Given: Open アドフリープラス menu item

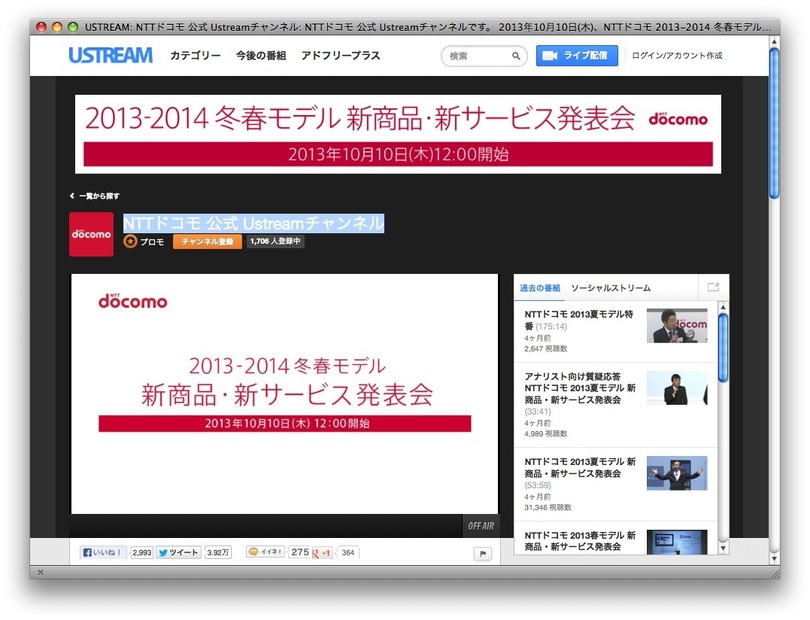Looking at the screenshot, I should [340, 55].
